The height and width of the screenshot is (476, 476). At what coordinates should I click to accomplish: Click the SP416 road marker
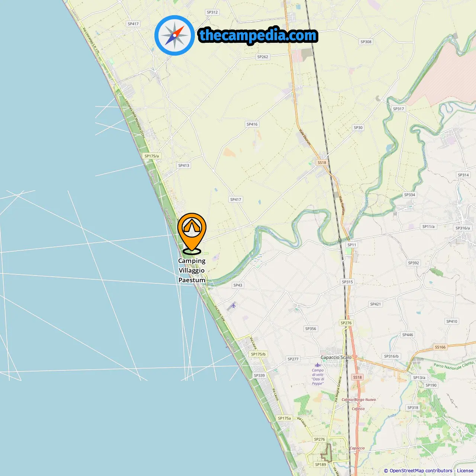252,124
